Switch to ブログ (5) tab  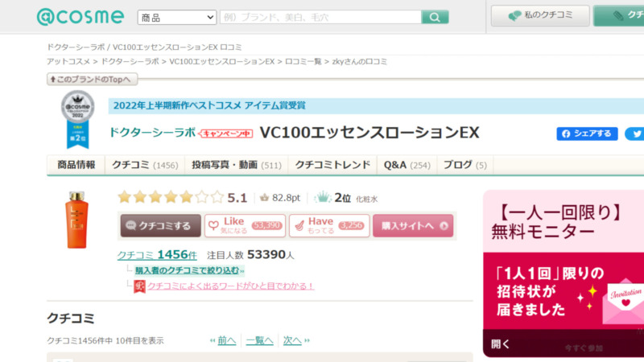pos(465,165)
